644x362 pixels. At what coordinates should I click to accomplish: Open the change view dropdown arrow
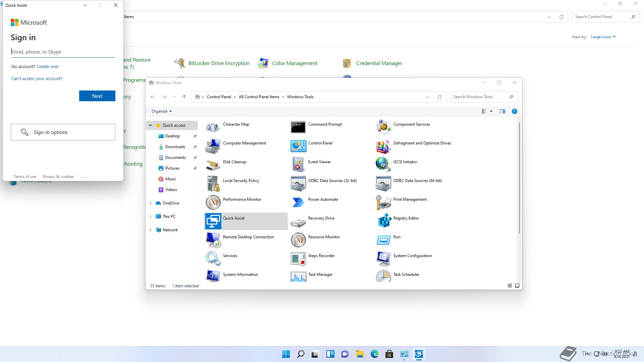click(x=491, y=111)
